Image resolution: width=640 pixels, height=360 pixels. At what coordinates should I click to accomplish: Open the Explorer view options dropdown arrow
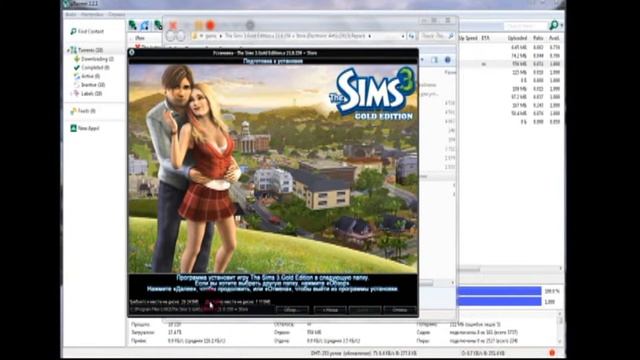422,60
